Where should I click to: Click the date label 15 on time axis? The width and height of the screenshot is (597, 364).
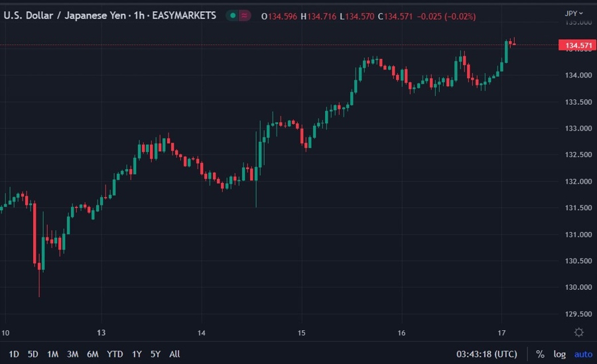click(302, 333)
